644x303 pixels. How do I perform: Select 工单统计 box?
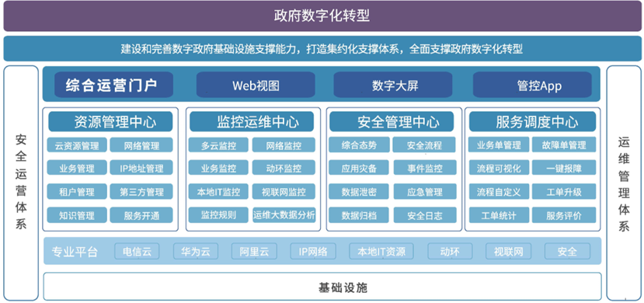[499, 214]
